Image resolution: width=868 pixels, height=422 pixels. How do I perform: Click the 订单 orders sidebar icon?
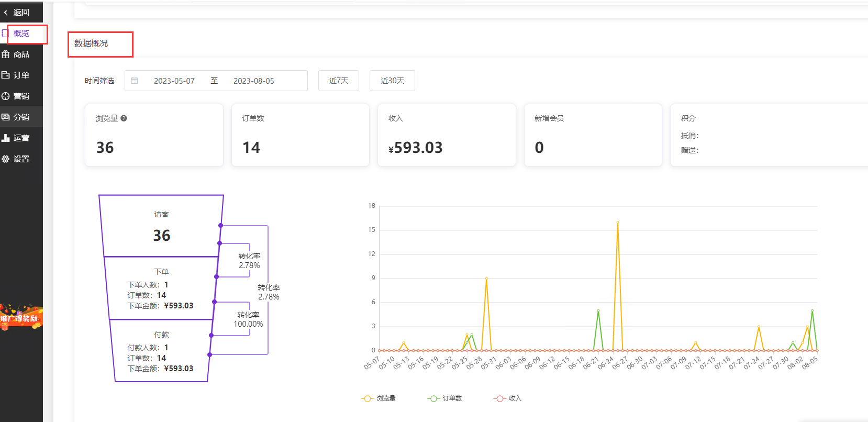coord(6,75)
